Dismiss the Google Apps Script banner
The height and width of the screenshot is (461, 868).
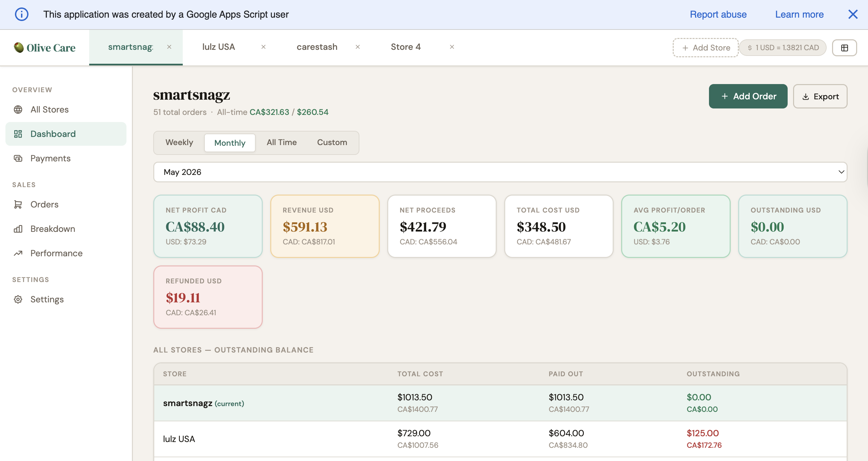tap(853, 14)
